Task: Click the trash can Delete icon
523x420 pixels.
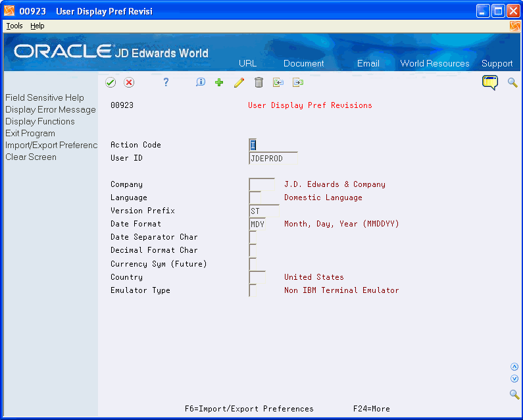Action: (259, 82)
